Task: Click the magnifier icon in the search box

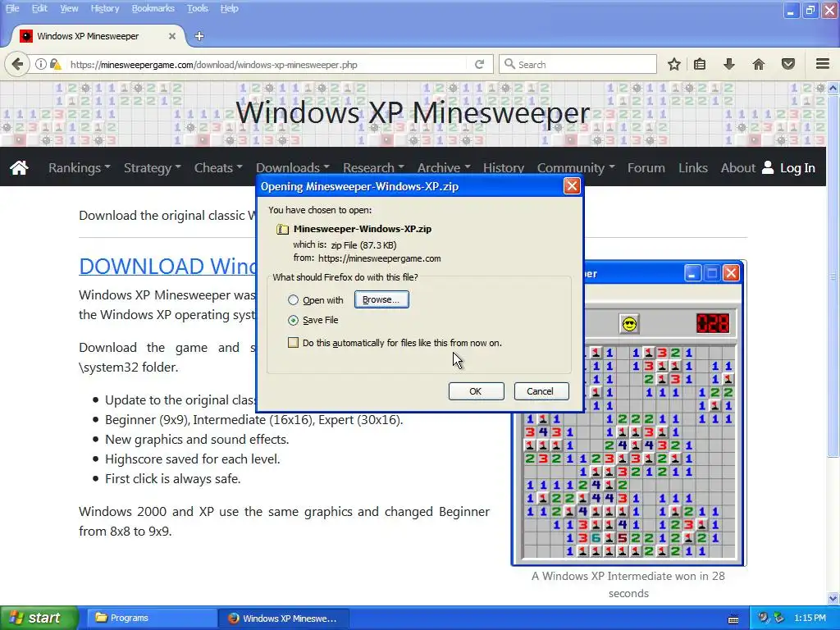Action: pyautogui.click(x=509, y=64)
